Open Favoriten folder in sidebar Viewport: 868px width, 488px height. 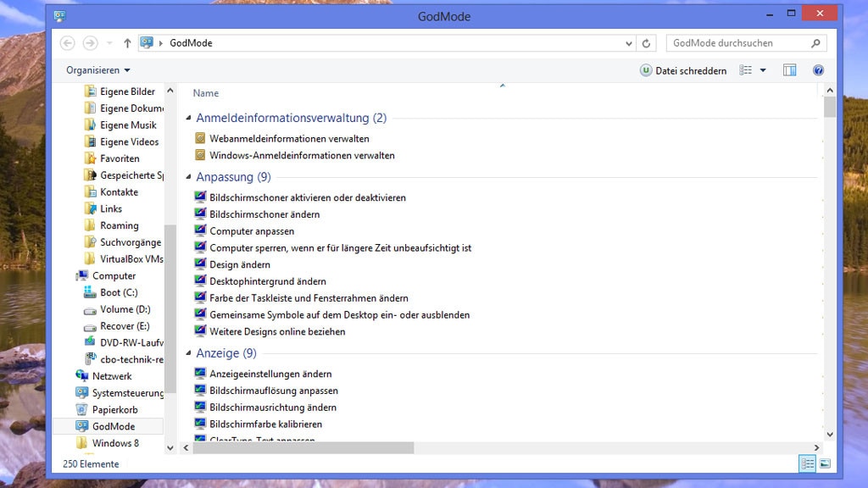click(112, 158)
